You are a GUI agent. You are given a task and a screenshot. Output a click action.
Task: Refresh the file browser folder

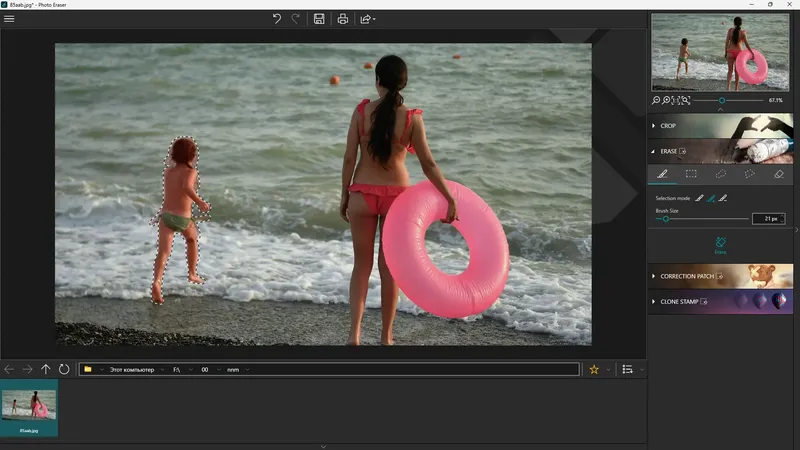64,369
